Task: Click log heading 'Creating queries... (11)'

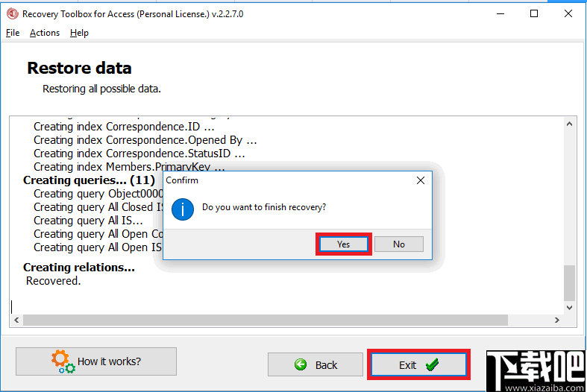Action: [89, 180]
